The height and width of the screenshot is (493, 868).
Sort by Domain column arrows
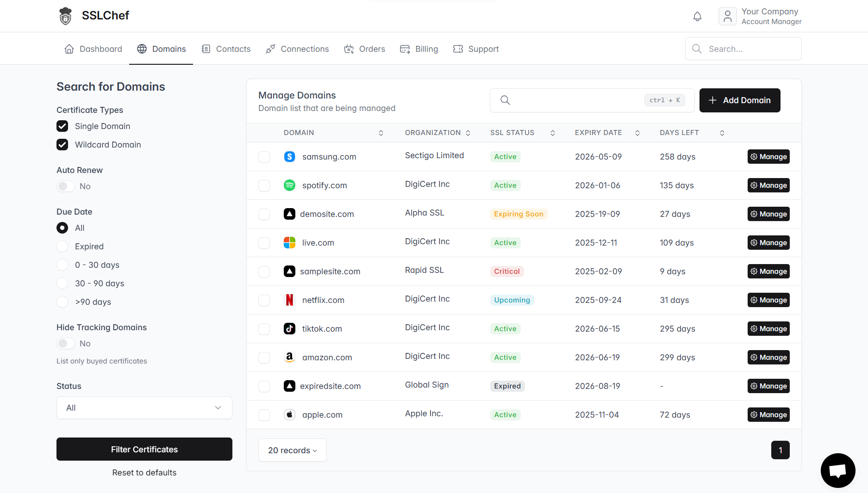coord(381,133)
